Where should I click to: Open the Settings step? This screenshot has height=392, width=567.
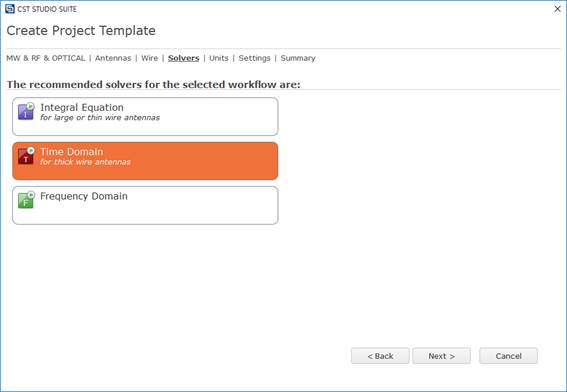point(254,58)
